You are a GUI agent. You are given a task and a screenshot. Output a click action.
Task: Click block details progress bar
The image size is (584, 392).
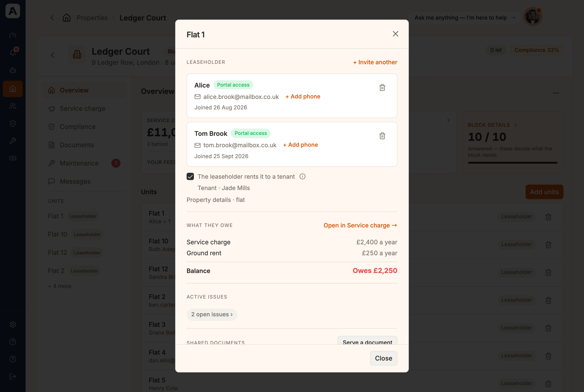coord(512,163)
